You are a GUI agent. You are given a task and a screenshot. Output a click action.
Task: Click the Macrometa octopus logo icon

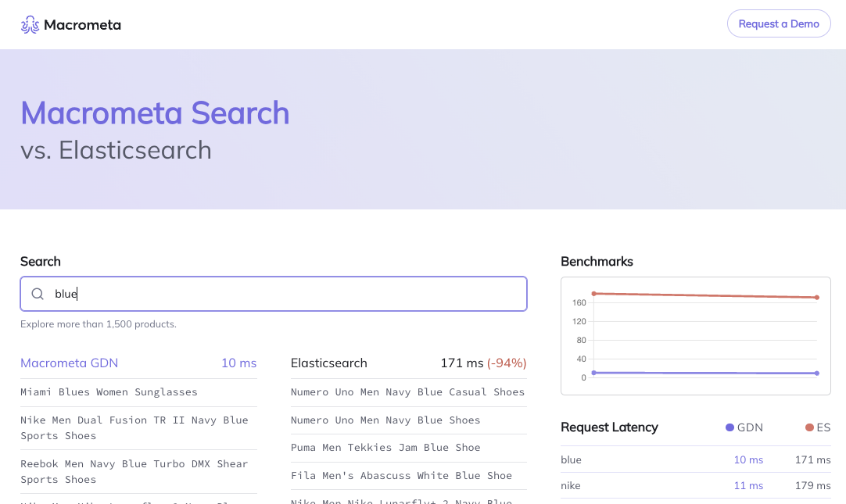point(30,24)
